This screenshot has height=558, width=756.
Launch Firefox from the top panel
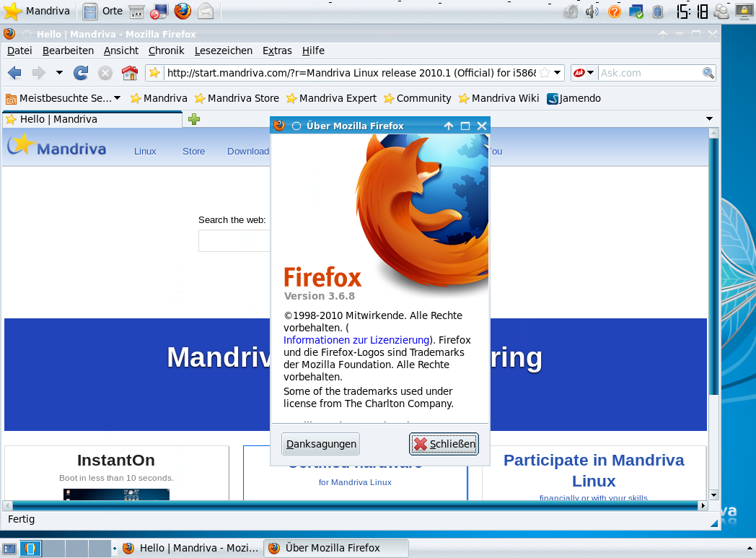(182, 11)
